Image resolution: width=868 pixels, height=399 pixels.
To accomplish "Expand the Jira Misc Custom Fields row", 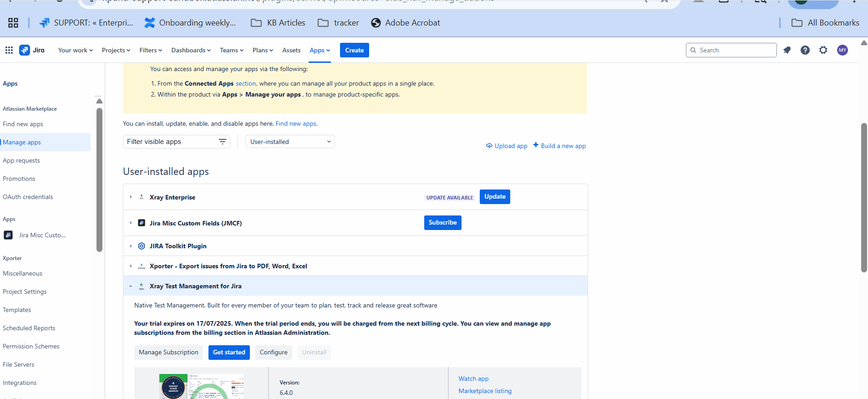I will (131, 223).
